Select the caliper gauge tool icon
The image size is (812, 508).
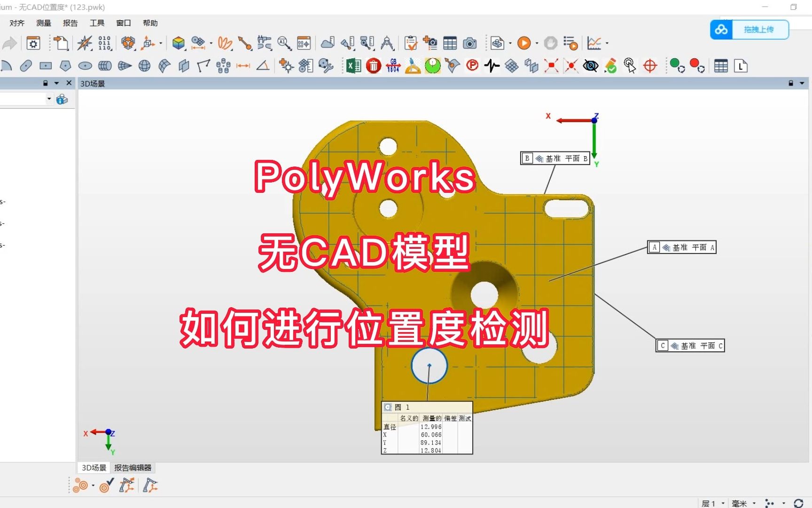tap(264, 44)
